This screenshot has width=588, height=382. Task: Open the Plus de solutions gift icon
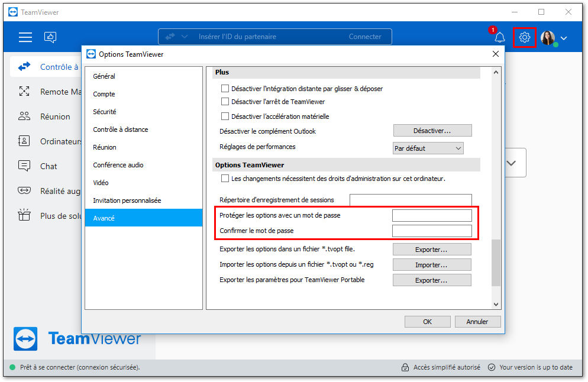pos(24,215)
